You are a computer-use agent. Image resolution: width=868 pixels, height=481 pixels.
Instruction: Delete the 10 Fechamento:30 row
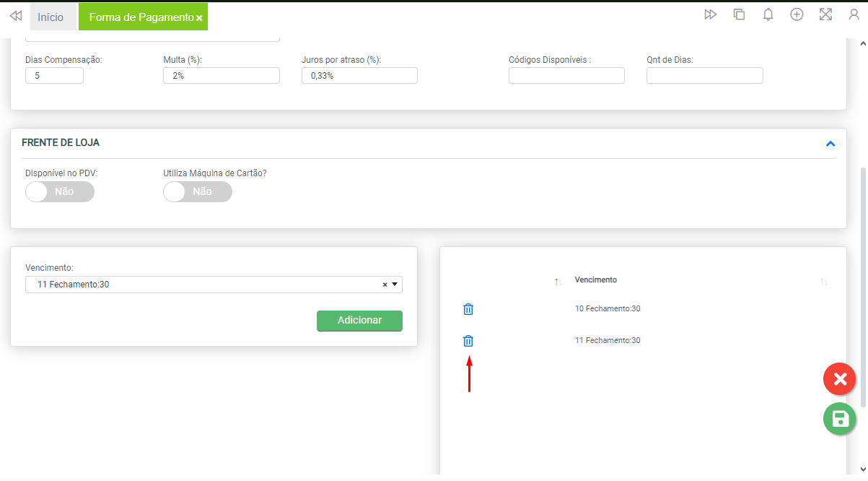468,309
